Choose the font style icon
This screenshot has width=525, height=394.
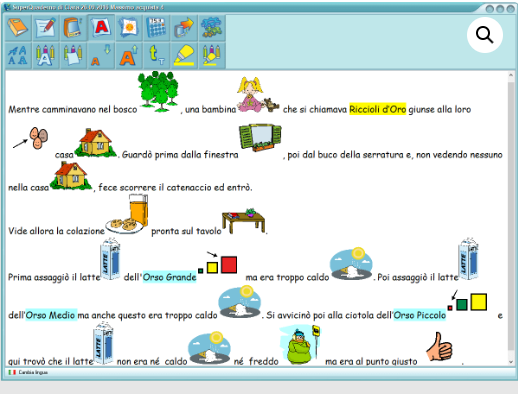coord(18,56)
